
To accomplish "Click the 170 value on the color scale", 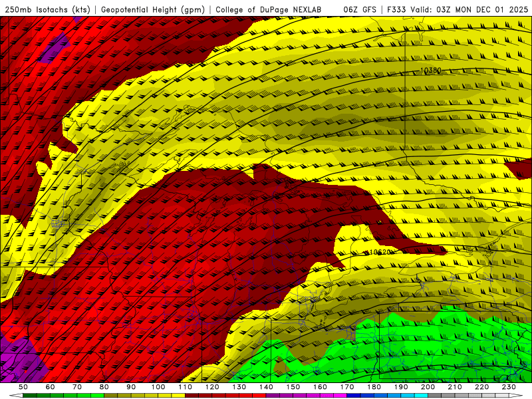I will [x=347, y=387].
